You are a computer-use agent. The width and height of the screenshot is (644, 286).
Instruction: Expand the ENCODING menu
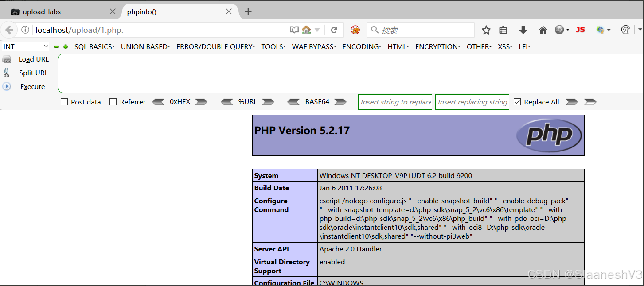tap(362, 46)
